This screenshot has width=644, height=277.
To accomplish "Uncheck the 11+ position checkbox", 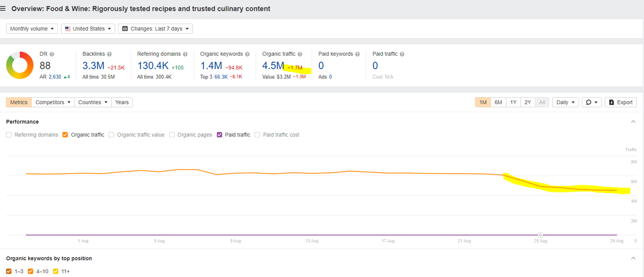I will pyautogui.click(x=55, y=271).
